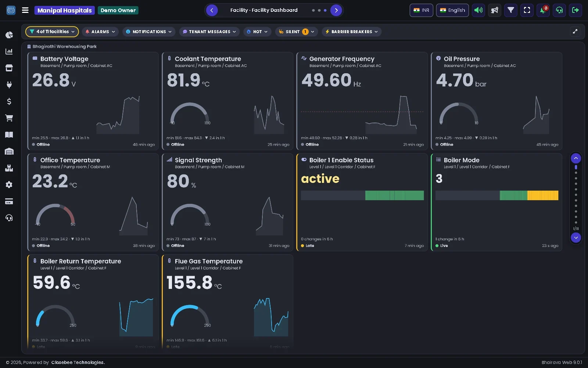Open the English language selector
This screenshot has width=588, height=368.
click(452, 10)
